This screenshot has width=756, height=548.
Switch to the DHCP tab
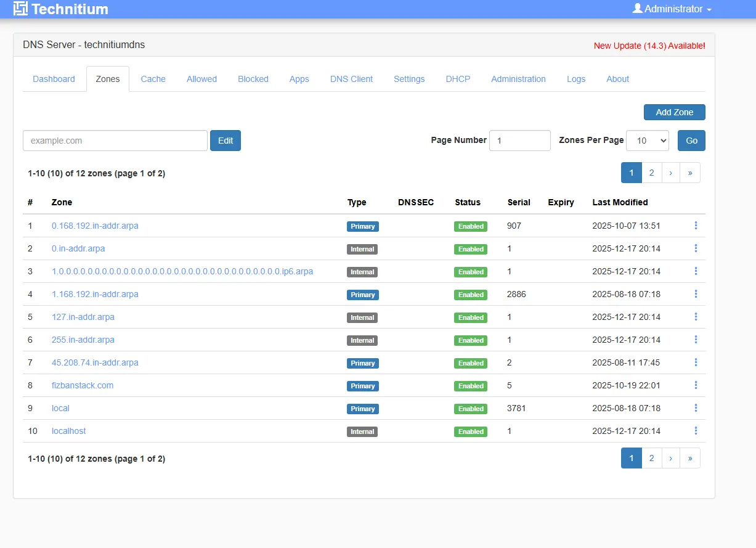[x=458, y=79]
